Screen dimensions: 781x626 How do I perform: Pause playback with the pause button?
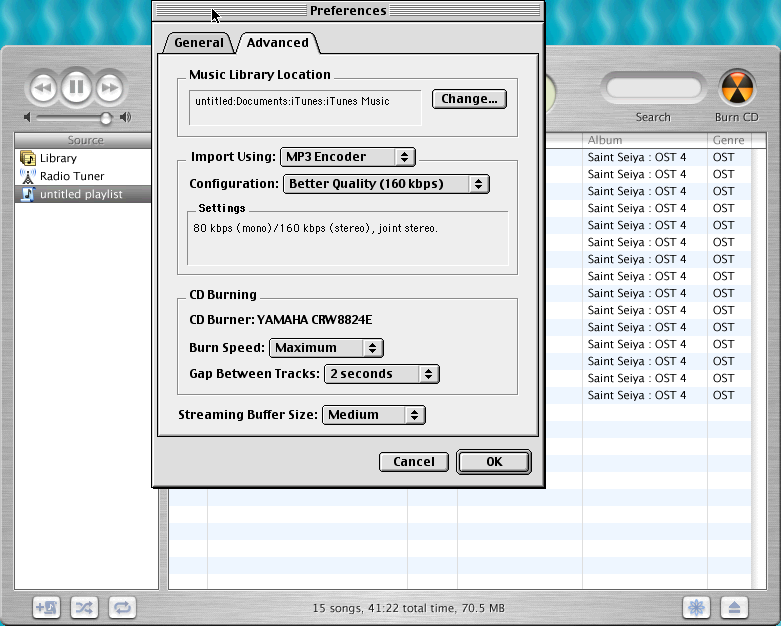click(76, 87)
